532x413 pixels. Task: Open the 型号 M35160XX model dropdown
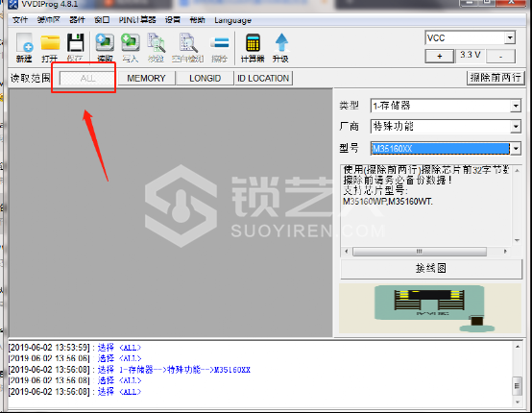[x=516, y=148]
